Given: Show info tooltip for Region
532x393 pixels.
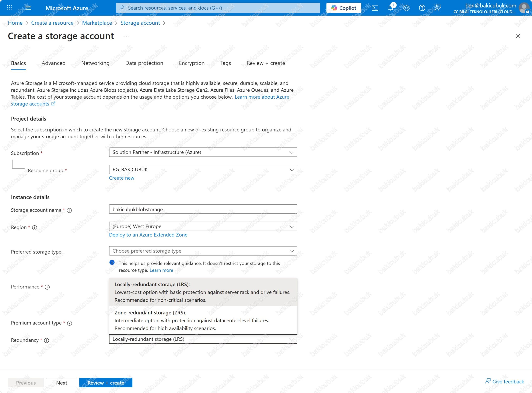Looking at the screenshot, I should [x=34, y=228].
